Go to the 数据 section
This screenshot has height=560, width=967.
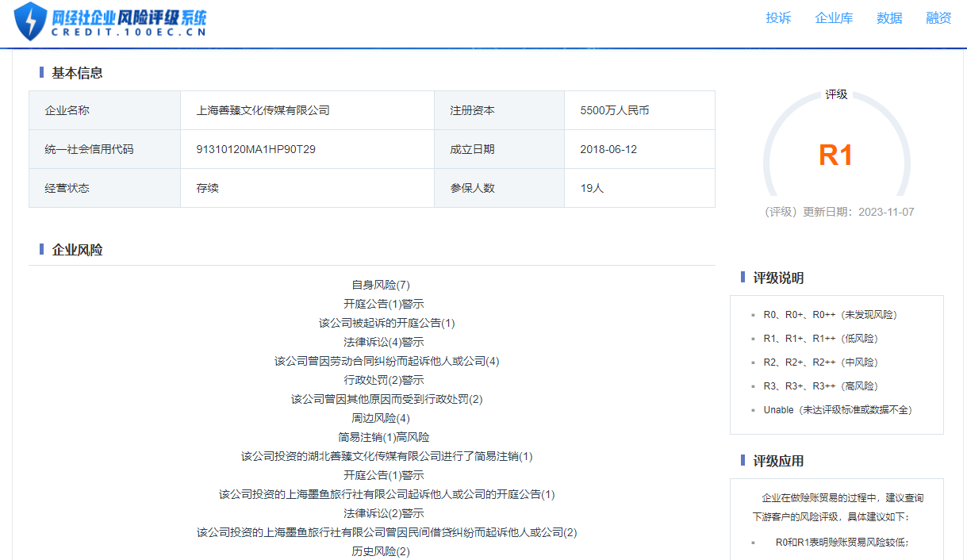point(889,17)
